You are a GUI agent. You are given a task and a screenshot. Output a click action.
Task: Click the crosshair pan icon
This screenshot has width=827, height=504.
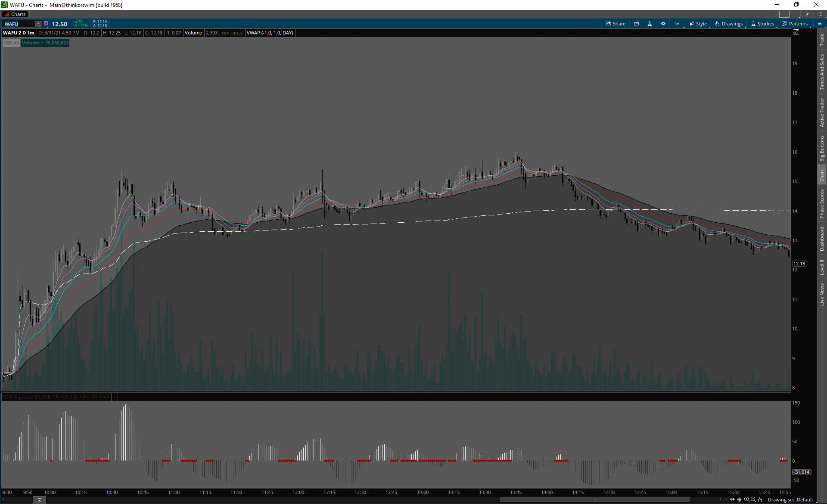point(740,500)
